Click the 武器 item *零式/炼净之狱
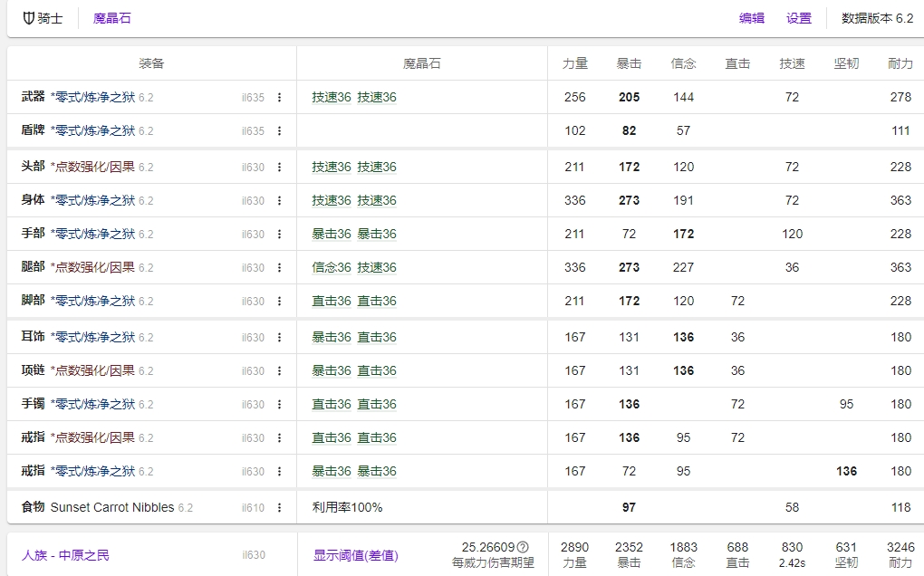Screen dimensions: 924x576 [92, 98]
